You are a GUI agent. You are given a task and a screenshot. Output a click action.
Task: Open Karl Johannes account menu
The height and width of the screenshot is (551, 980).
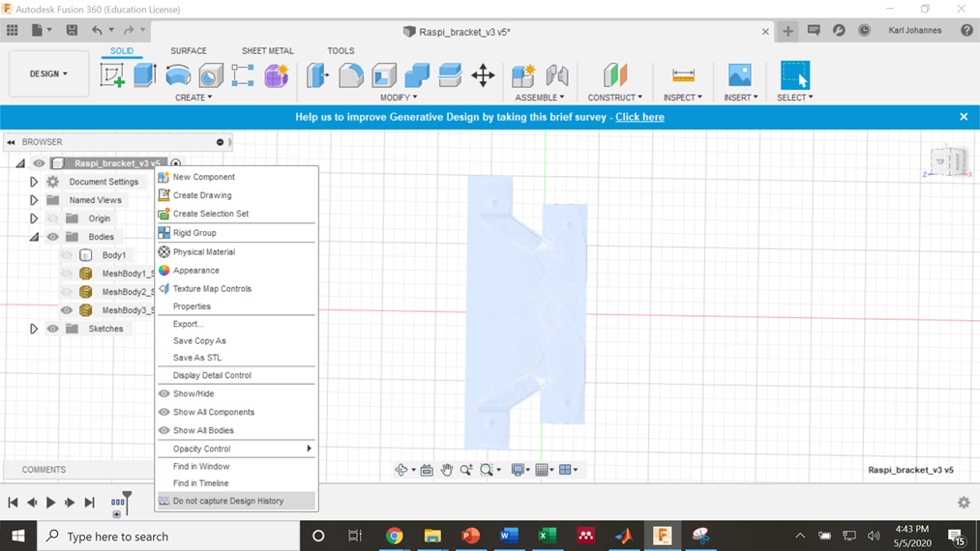pyautogui.click(x=915, y=30)
